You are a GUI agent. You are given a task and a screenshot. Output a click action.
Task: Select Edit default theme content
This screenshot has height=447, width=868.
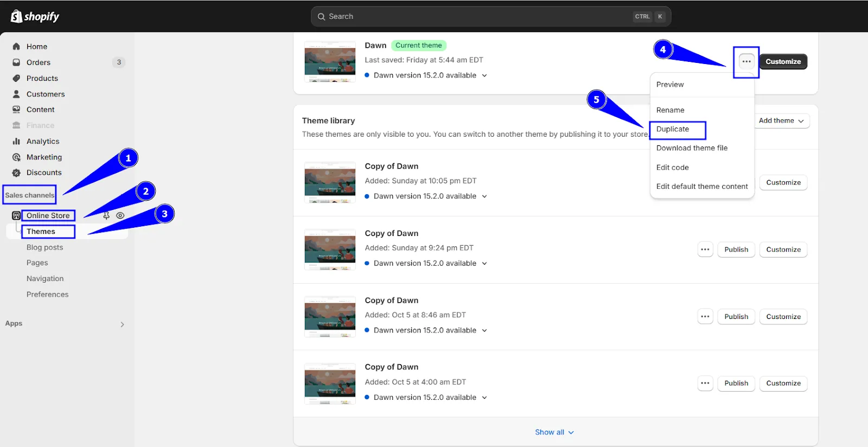[702, 187]
